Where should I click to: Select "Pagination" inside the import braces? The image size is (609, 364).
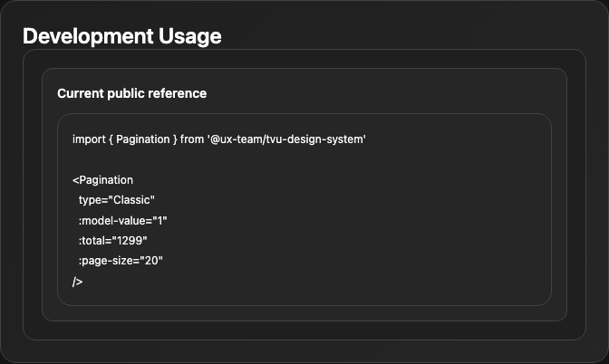click(x=143, y=139)
